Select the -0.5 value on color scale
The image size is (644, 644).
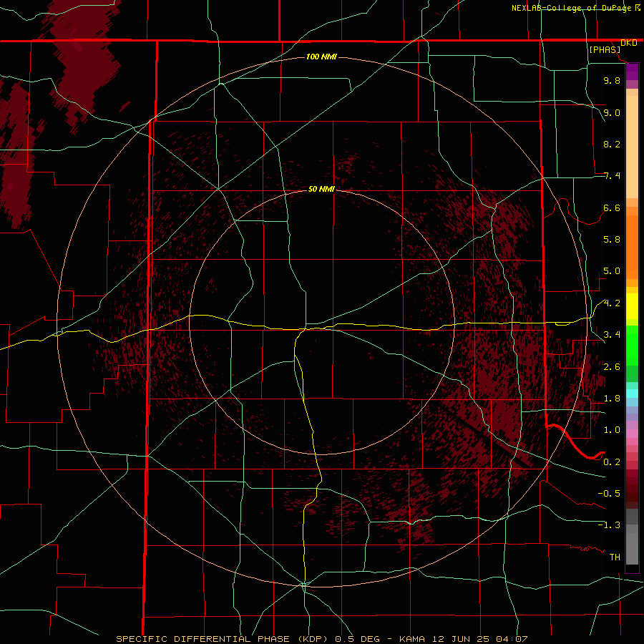[609, 494]
